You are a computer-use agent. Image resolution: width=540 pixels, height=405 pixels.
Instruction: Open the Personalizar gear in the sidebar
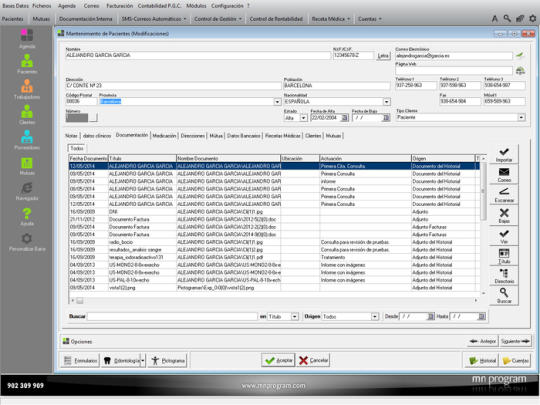[27, 242]
